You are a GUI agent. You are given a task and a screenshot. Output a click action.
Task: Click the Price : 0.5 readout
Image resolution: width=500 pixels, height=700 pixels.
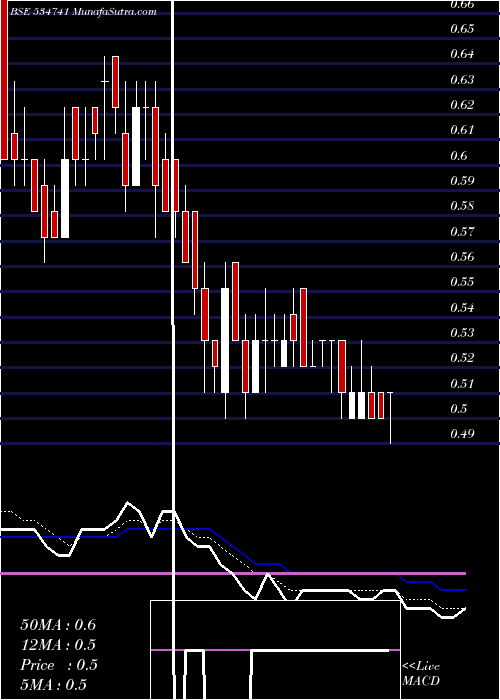pos(58,665)
